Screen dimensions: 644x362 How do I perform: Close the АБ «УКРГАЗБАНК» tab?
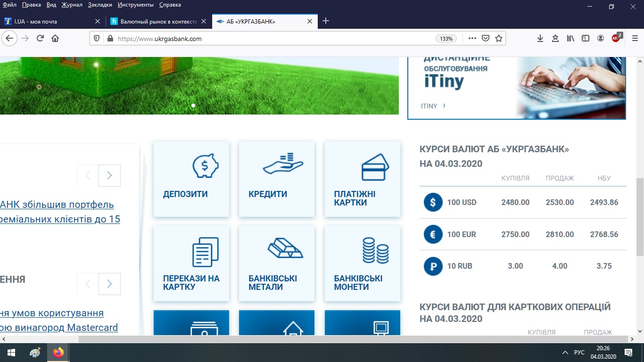click(310, 21)
